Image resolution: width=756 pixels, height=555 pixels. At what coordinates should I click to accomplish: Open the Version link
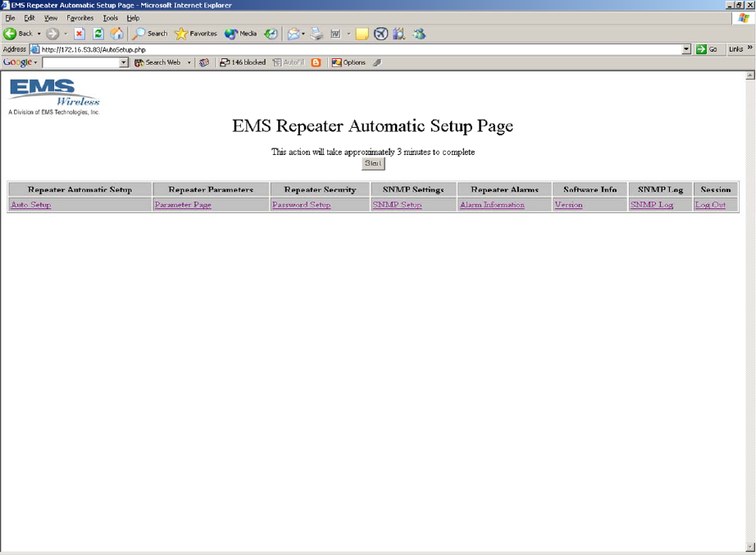568,205
